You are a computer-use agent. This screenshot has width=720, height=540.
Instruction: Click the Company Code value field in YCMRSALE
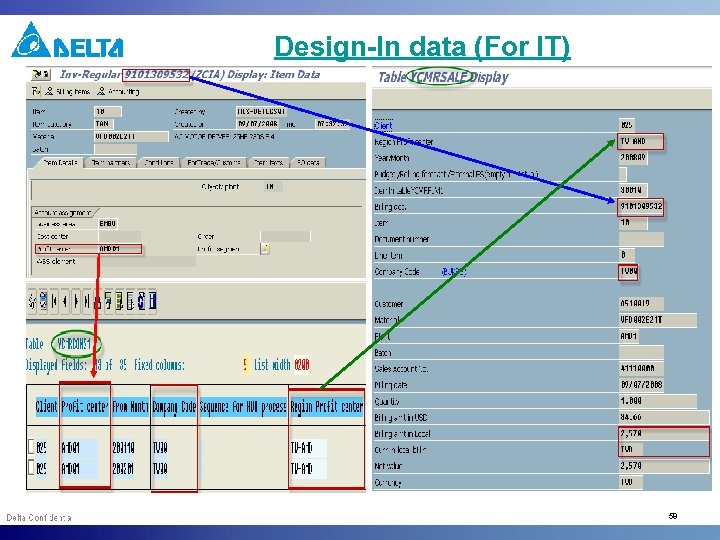(629, 271)
